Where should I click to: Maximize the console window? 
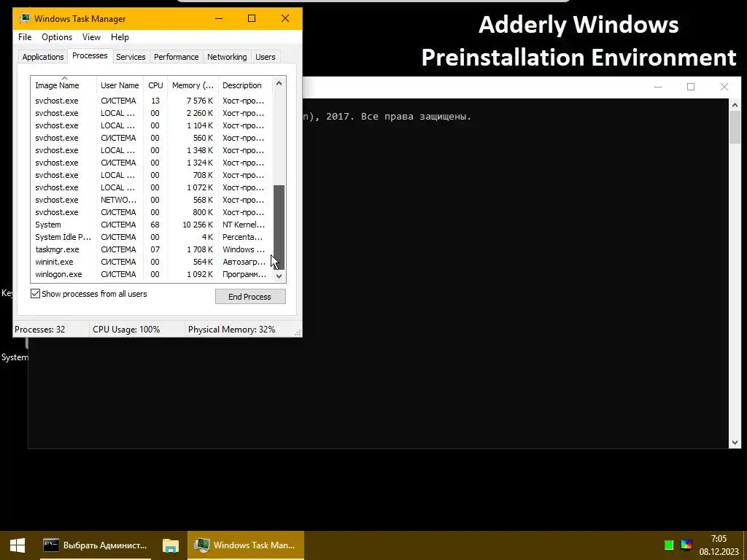click(x=691, y=87)
